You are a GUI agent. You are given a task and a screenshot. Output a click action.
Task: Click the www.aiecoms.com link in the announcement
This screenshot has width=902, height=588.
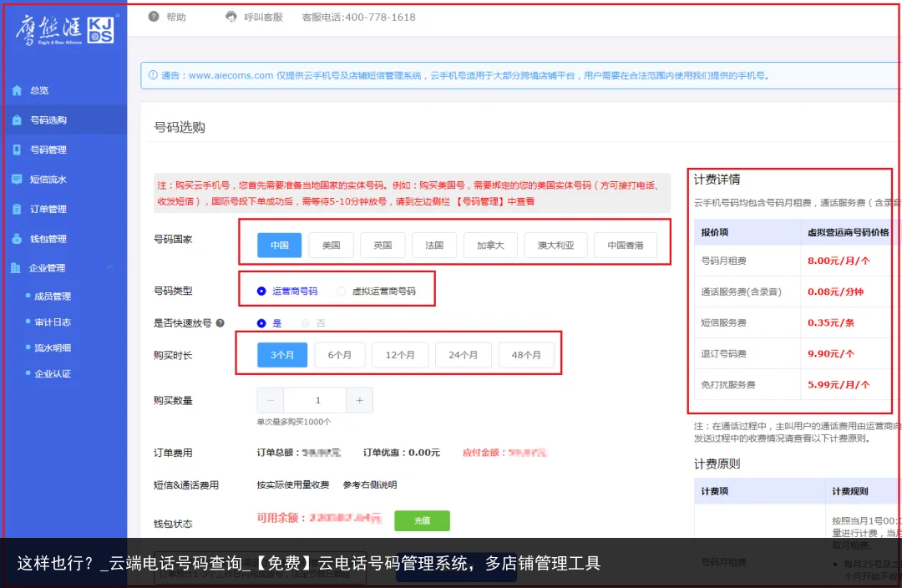click(x=231, y=75)
